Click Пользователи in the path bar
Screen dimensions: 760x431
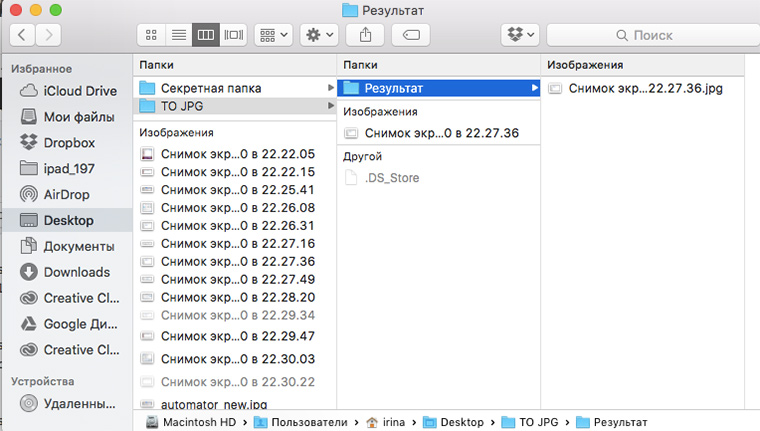click(309, 422)
